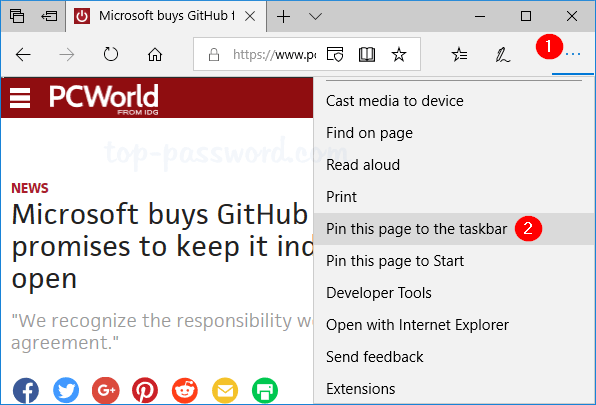Screen dimensions: 596x405
Task: Refresh the current page
Action: [111, 54]
